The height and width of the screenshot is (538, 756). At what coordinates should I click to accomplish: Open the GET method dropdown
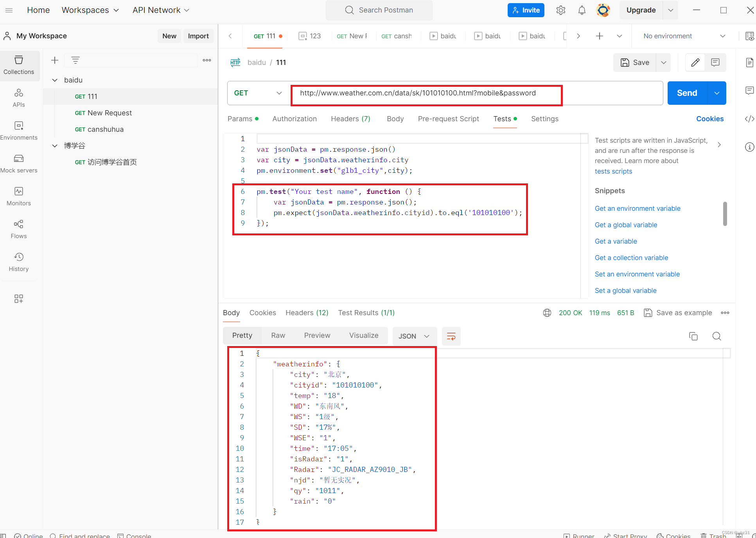[258, 93]
